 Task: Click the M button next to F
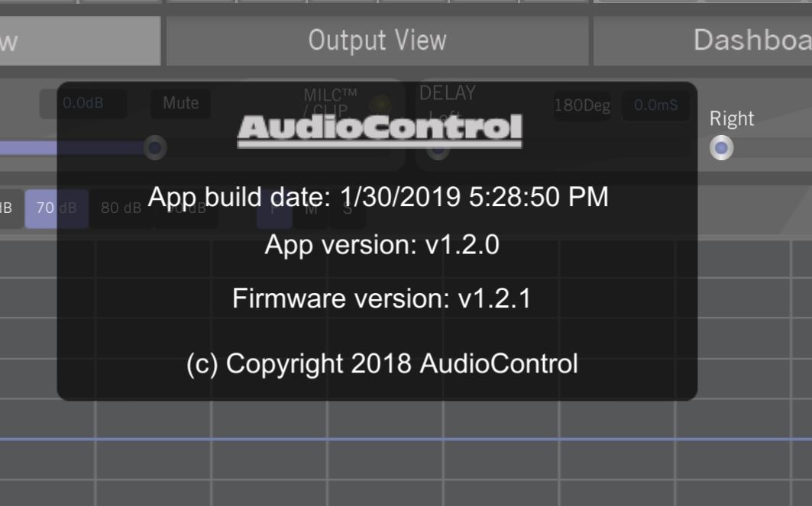tap(311, 209)
